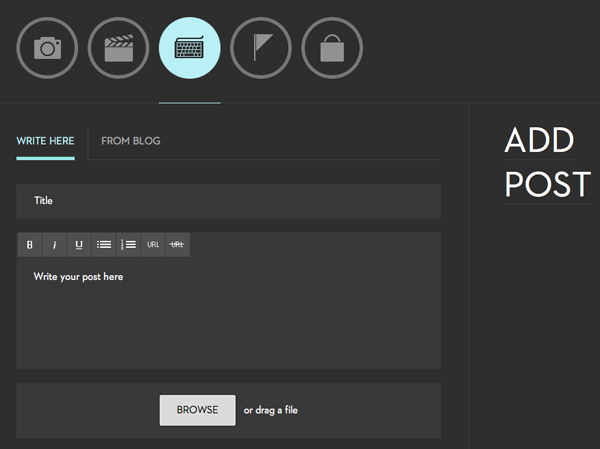Toggle bold formatting in the editor
Viewport: 600px width, 449px height.
coord(29,245)
